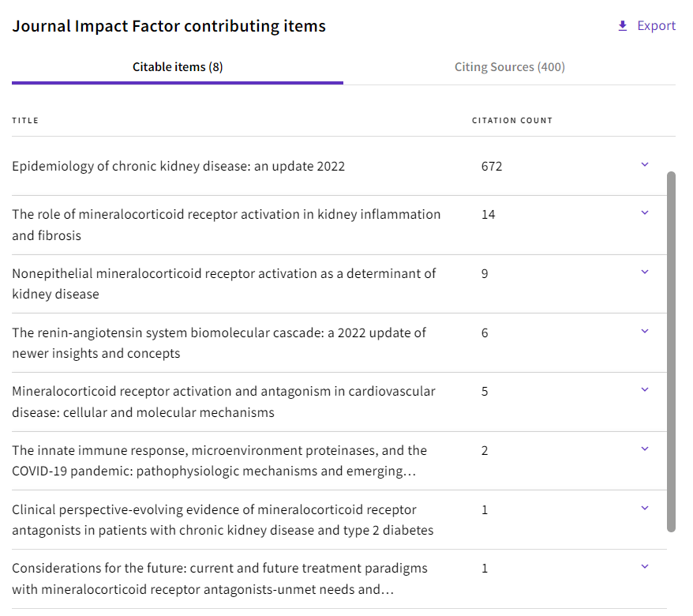Viewport: 693px width, 616px height.
Task: Click citation count 14
Action: (489, 215)
